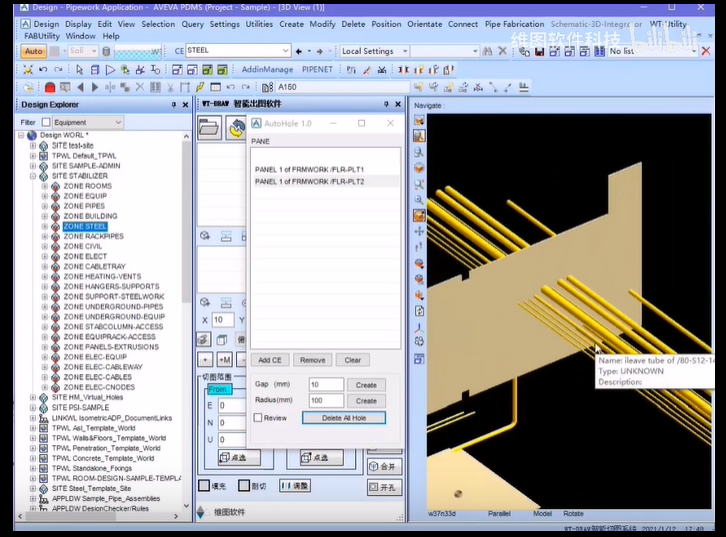Click the play triangle outline icon

point(110,69)
